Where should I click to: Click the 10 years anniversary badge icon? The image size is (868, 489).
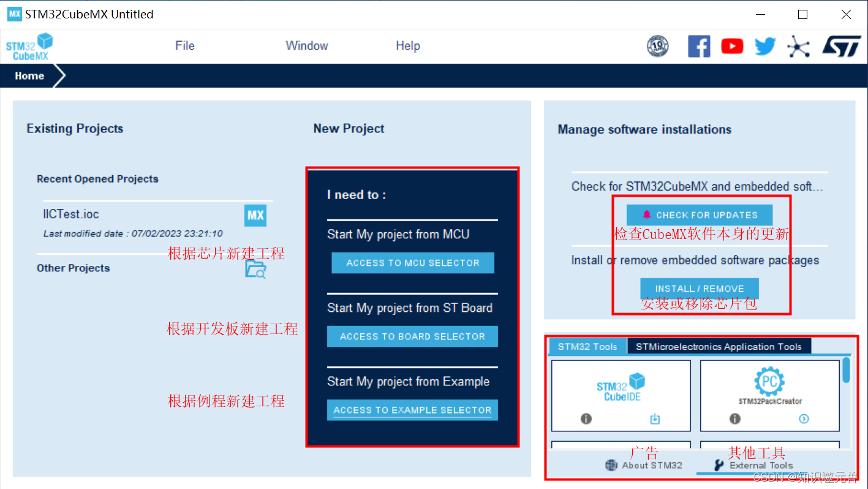point(658,46)
